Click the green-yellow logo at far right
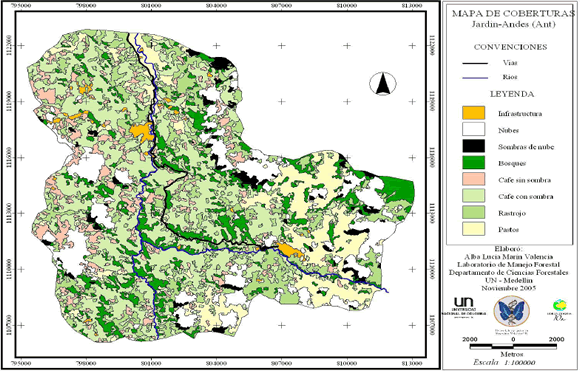Screen dimensions: 580x371 (x=559, y=310)
